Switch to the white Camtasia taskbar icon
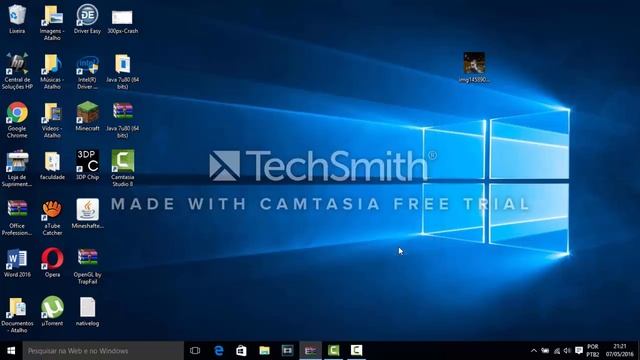 pyautogui.click(x=356, y=351)
